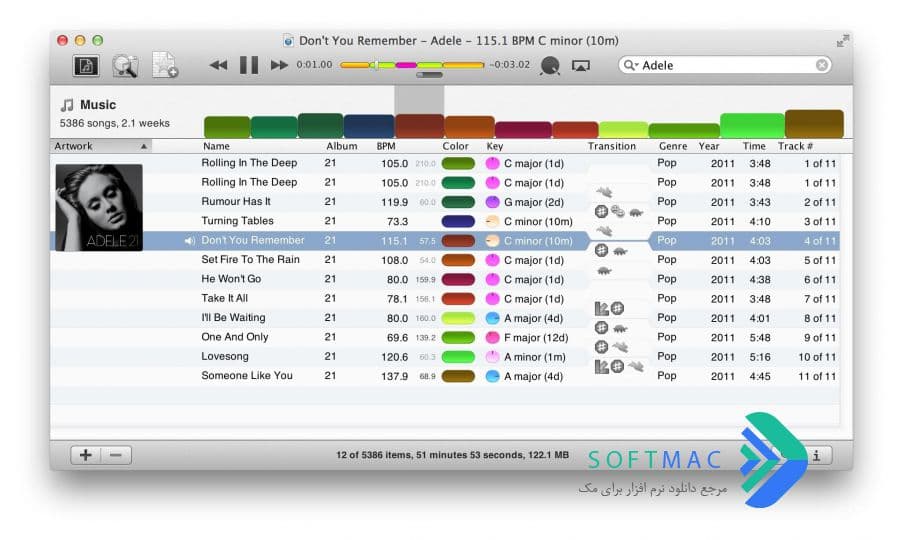Screen dimensions: 903x540
Task: Click the brown block ending the color timeline
Action: (x=814, y=124)
